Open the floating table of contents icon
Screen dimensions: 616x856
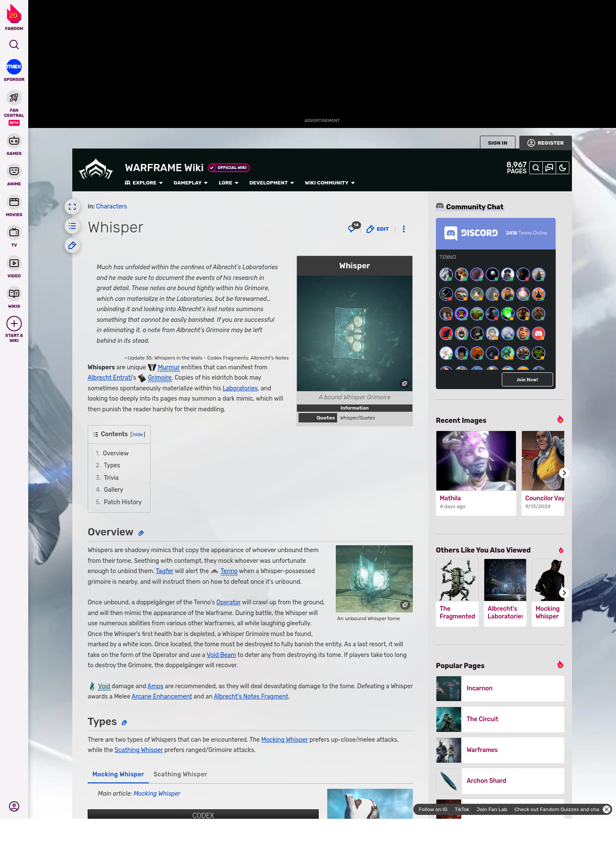72,226
